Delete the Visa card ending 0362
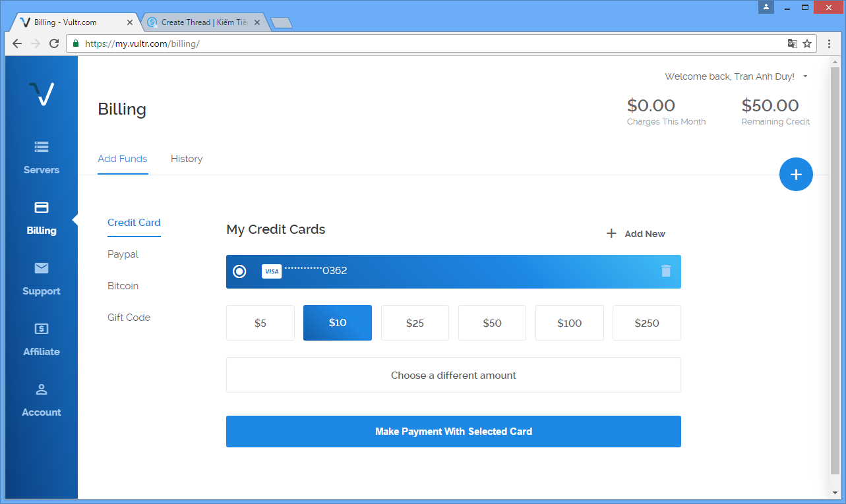Screen dimensions: 846x504 (666, 271)
